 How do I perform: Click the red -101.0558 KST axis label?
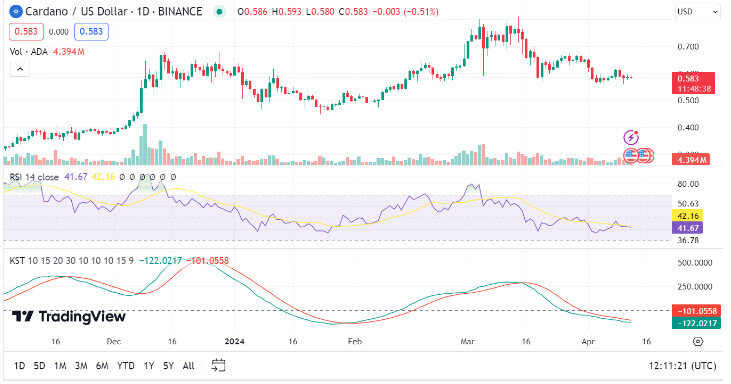pos(697,311)
